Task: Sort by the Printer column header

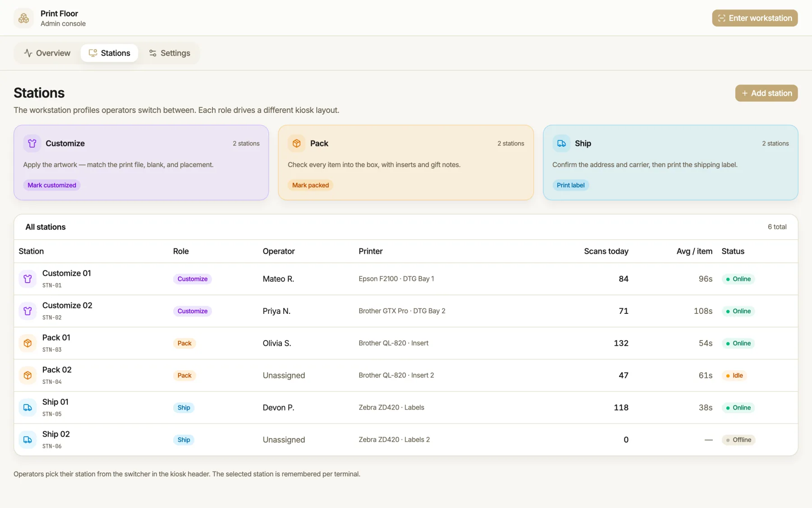Action: point(370,251)
